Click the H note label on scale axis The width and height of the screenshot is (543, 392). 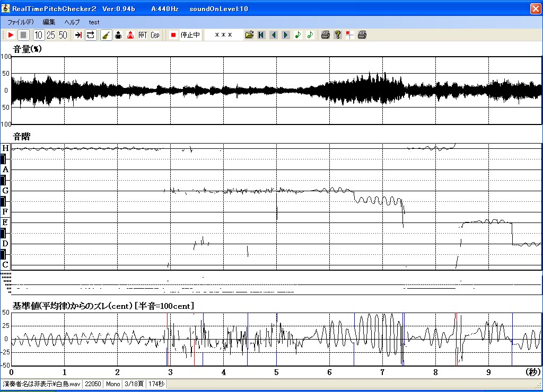pyautogui.click(x=5, y=148)
